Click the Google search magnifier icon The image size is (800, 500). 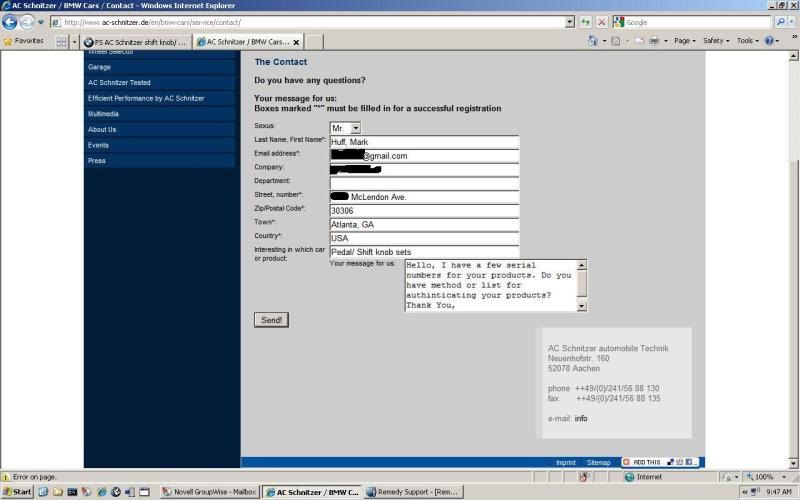780,22
